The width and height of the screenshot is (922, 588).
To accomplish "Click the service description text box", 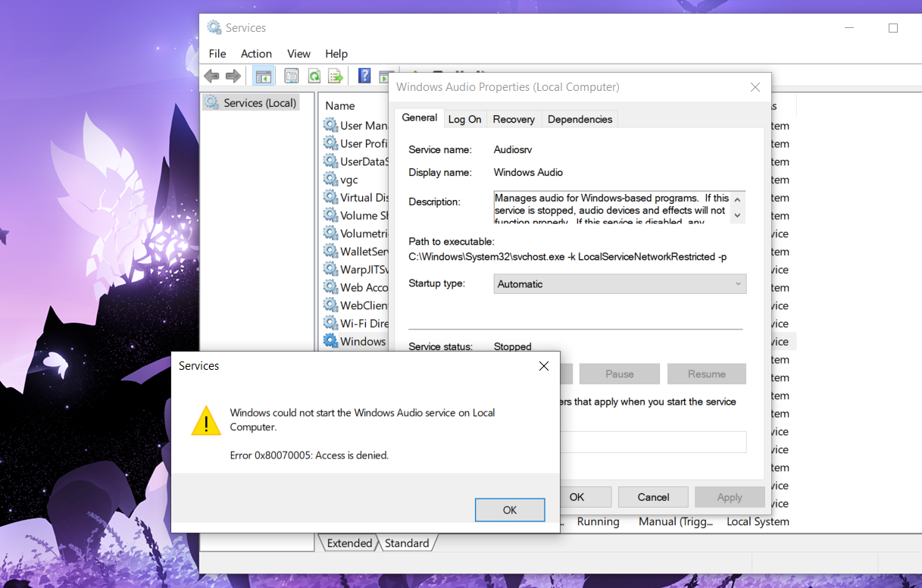I will click(x=620, y=208).
